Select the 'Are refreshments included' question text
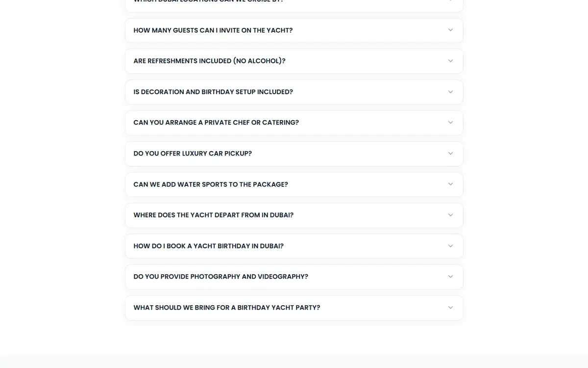This screenshot has height=368, width=588. pyautogui.click(x=209, y=61)
